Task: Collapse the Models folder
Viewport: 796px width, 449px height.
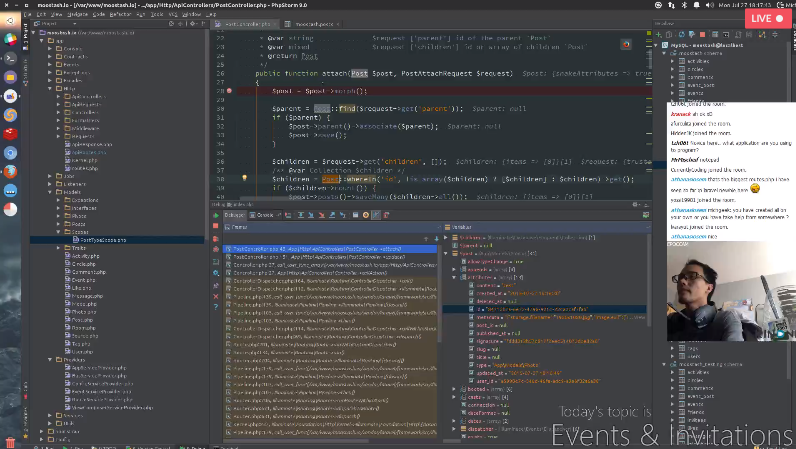Action: click(x=50, y=192)
